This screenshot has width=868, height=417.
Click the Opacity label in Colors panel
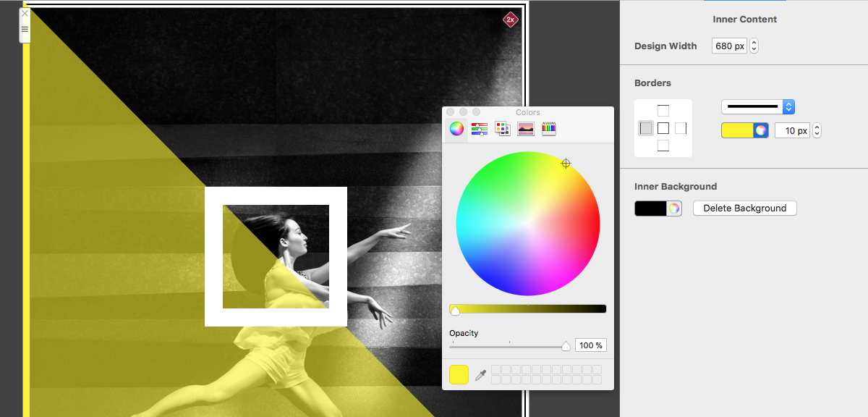pyautogui.click(x=464, y=333)
